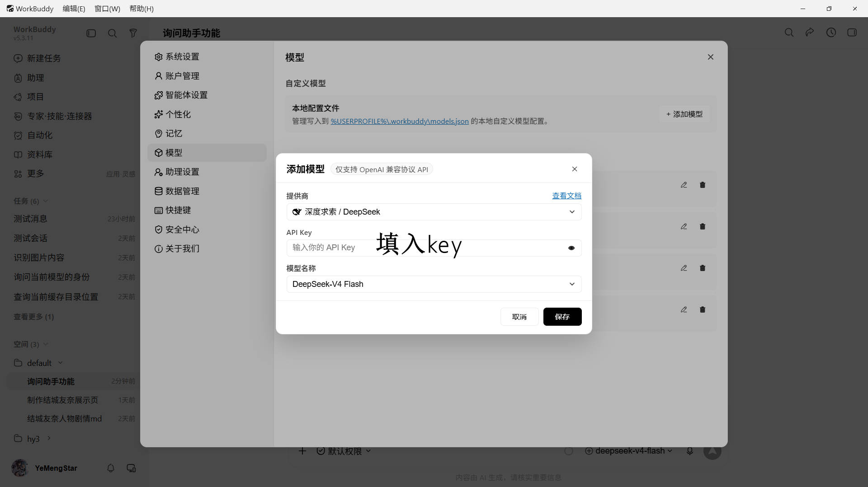Open the 编辑(E) menu
868x487 pixels.
click(74, 9)
